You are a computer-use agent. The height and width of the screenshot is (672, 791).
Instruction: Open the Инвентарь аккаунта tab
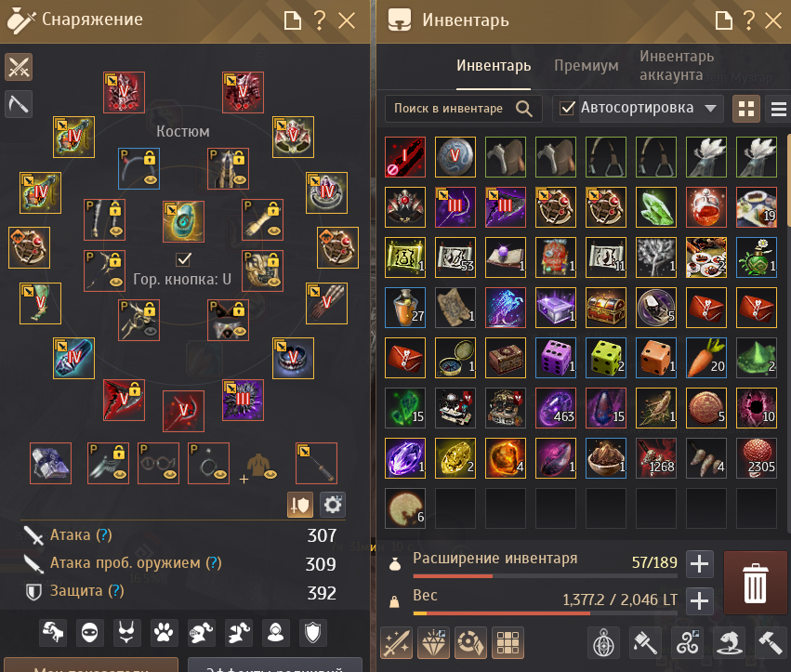(x=677, y=66)
